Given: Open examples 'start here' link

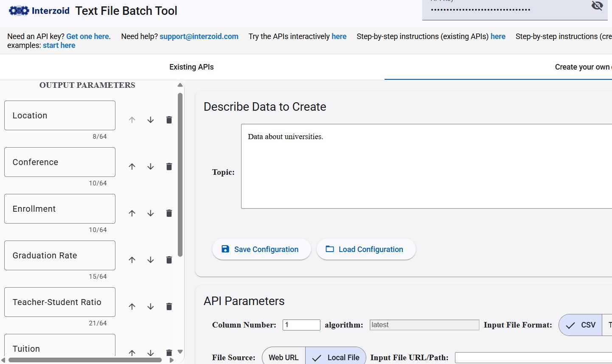Looking at the screenshot, I should pyautogui.click(x=59, y=45).
